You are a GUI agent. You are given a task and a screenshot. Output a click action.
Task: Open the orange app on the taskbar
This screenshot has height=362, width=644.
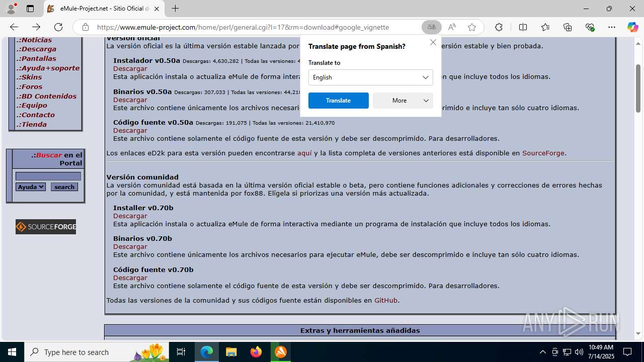click(281, 352)
